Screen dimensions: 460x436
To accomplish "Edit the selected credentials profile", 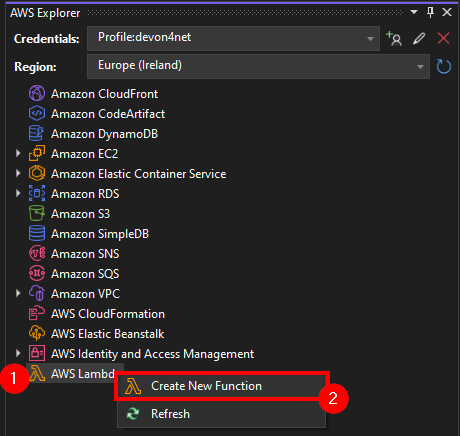I will pyautogui.click(x=419, y=38).
